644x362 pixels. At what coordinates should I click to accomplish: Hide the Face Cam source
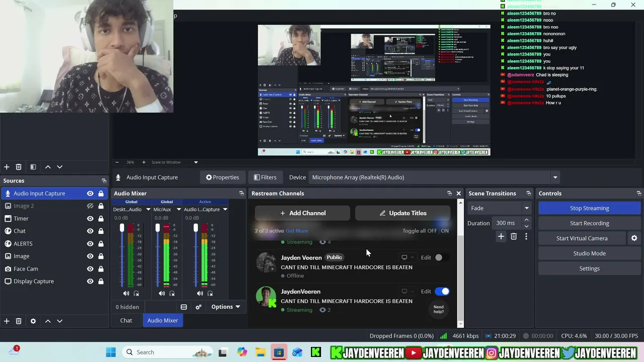coord(90,269)
